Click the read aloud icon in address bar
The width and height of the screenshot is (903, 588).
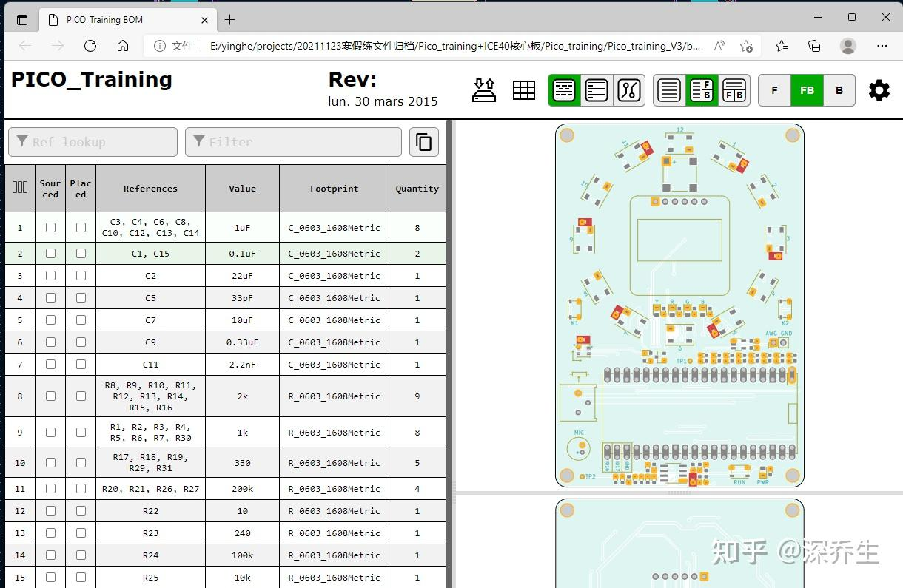point(719,46)
